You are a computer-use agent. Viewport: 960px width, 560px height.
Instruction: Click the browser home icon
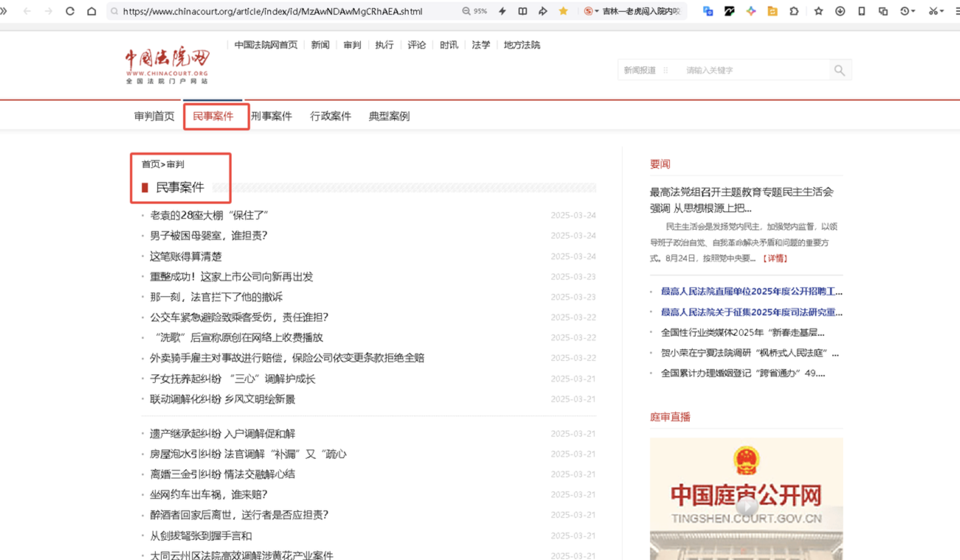coord(92,11)
